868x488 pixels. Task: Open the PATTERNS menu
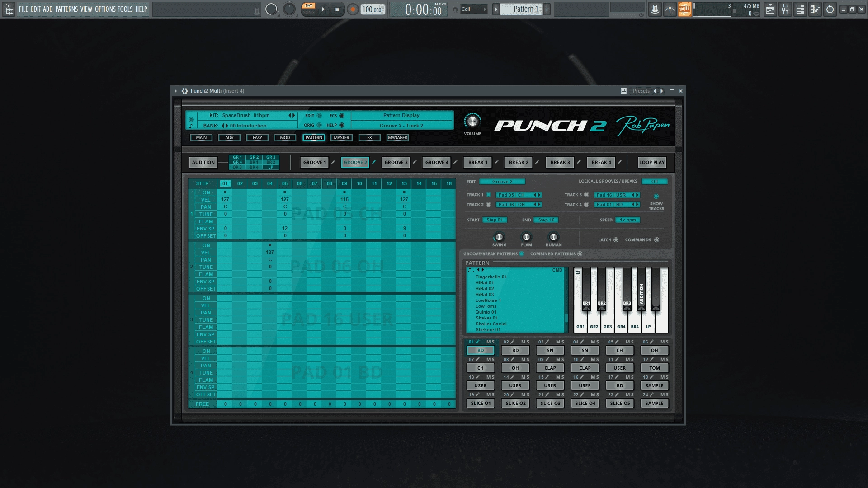(x=66, y=9)
